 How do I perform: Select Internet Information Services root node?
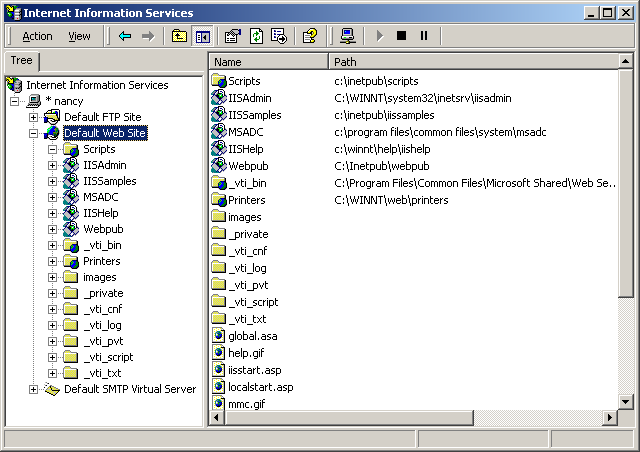click(97, 85)
